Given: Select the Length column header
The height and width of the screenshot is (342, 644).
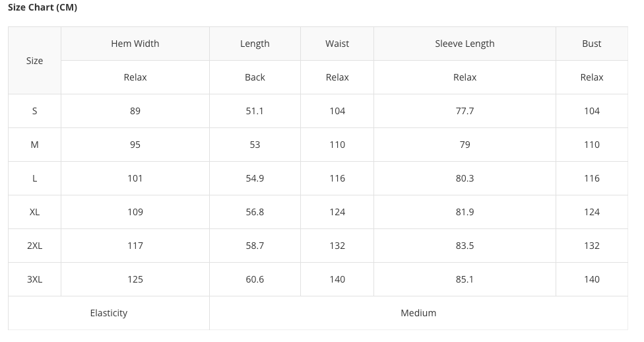Looking at the screenshot, I should 255,44.
